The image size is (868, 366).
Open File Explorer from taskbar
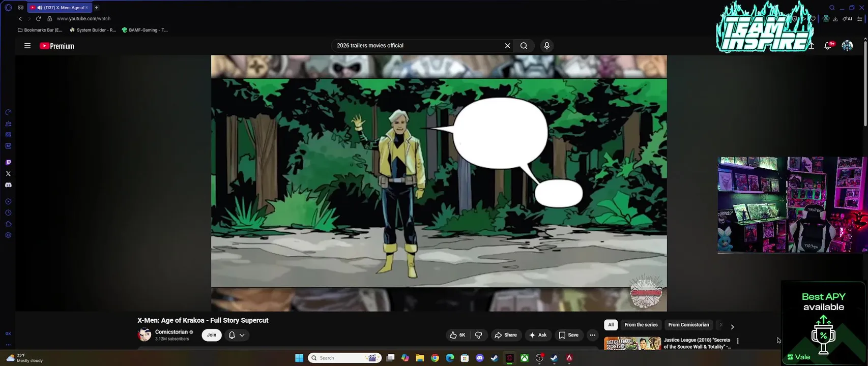(420, 358)
